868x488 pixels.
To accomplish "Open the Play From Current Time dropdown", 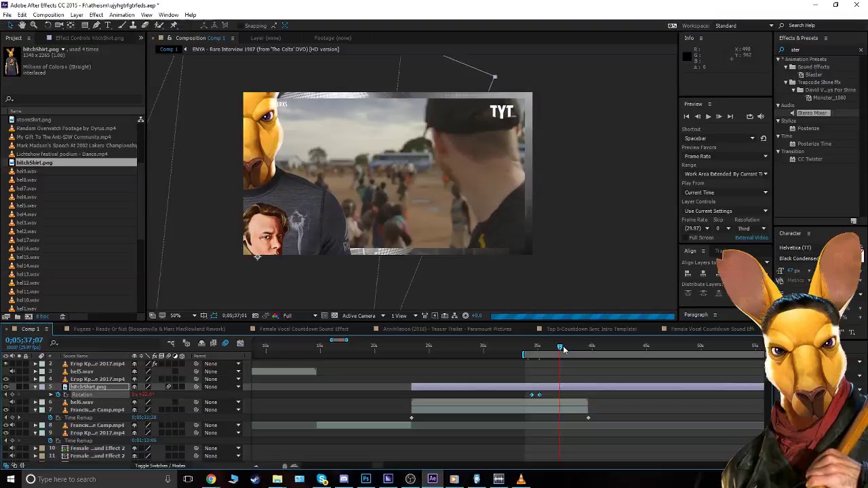I will (726, 192).
